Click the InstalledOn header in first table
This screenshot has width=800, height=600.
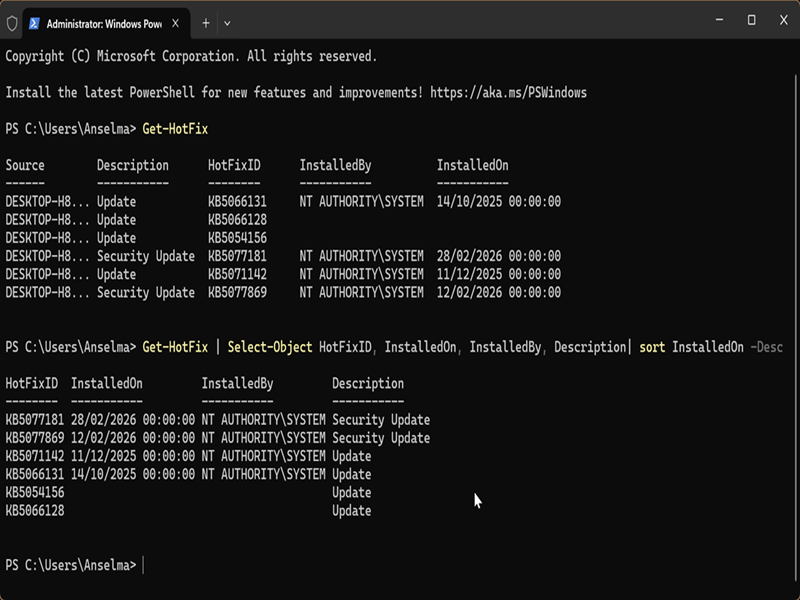point(472,165)
